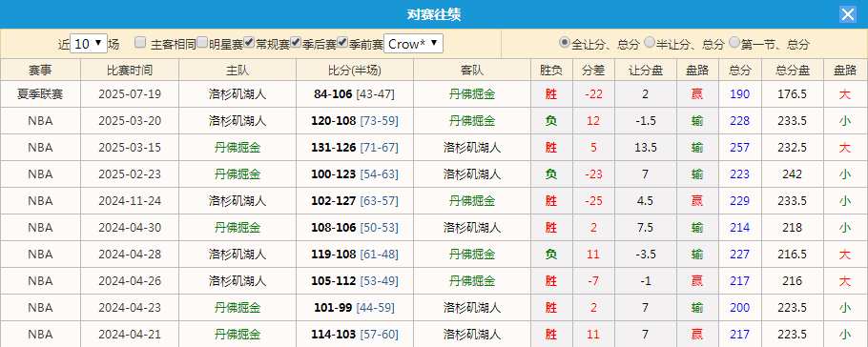
Task: Open 洛杉矶湖人 away team in 2025-02-23 row
Action: 472,174
